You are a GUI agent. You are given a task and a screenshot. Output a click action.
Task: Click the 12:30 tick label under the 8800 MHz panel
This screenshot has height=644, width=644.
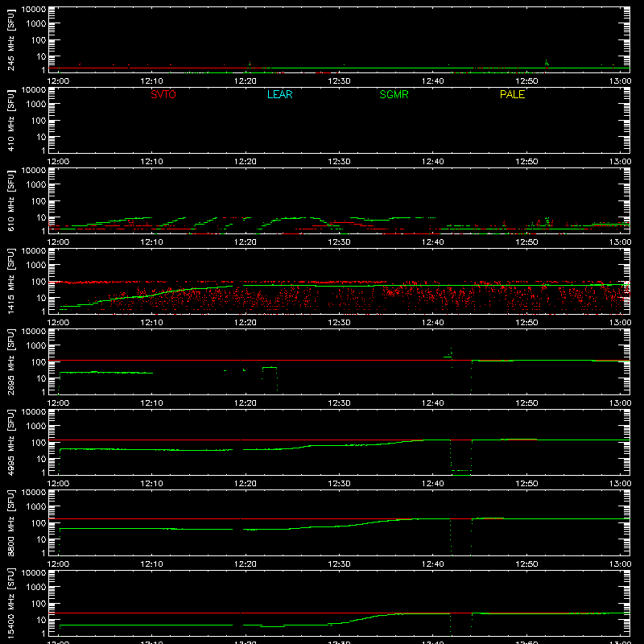point(339,564)
